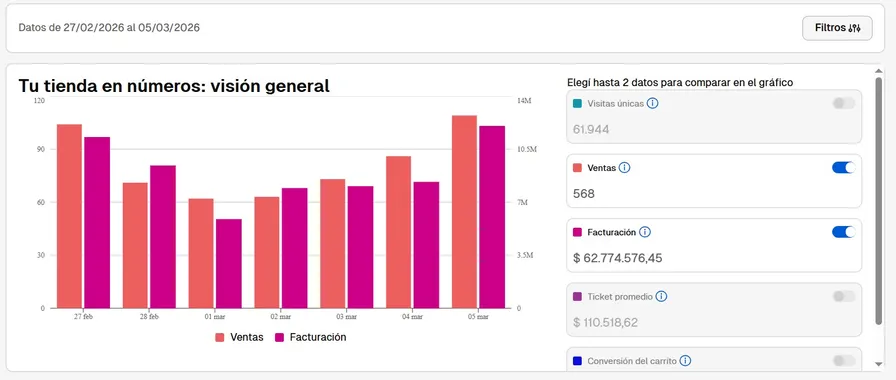Click the 05 mar axis label
The height and width of the screenshot is (380, 896).
[x=478, y=316]
